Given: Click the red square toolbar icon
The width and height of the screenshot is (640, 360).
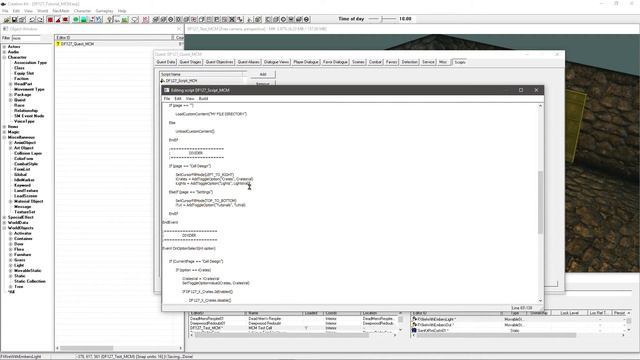Looking at the screenshot, I should tap(50, 19).
